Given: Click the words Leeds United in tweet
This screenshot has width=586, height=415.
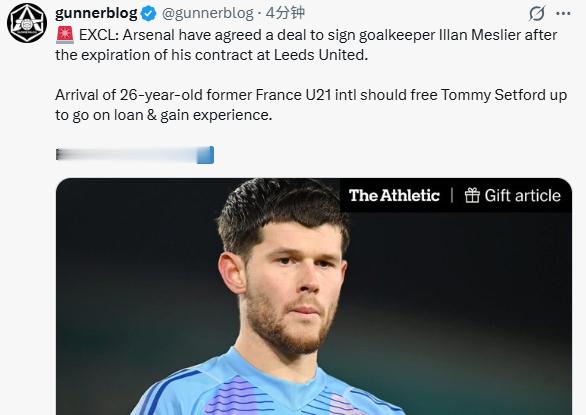Looking at the screenshot, I should (x=321, y=55).
